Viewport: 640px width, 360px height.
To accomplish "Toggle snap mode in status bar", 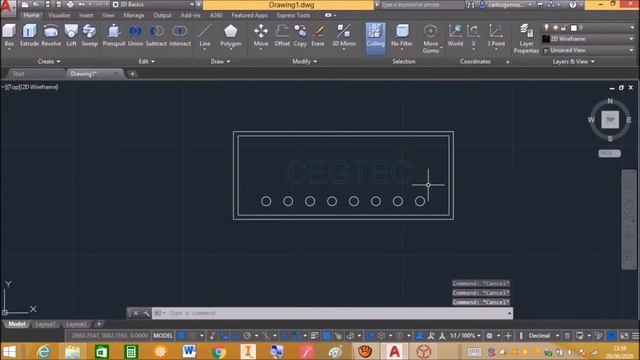I will (x=192, y=336).
